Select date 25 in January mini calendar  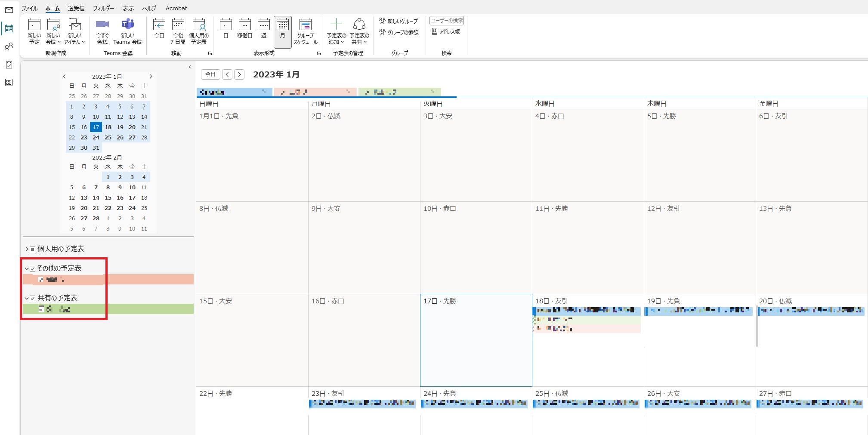pyautogui.click(x=108, y=138)
